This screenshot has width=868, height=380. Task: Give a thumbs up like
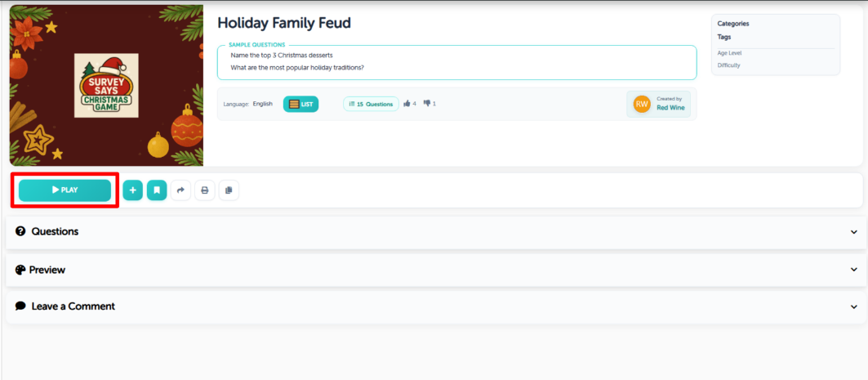coord(407,104)
